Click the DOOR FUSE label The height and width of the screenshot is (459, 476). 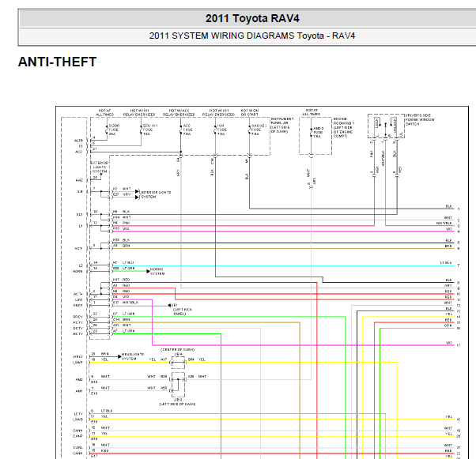(x=114, y=130)
